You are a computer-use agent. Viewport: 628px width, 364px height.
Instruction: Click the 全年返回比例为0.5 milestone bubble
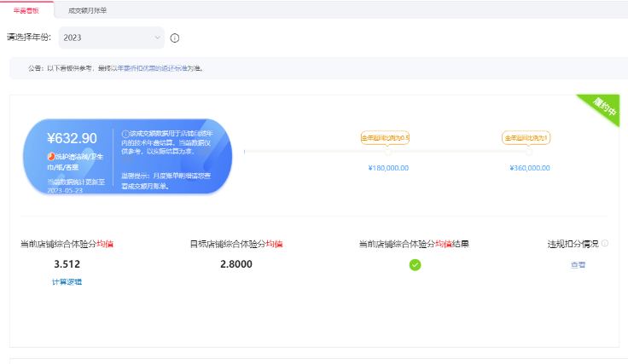click(385, 138)
